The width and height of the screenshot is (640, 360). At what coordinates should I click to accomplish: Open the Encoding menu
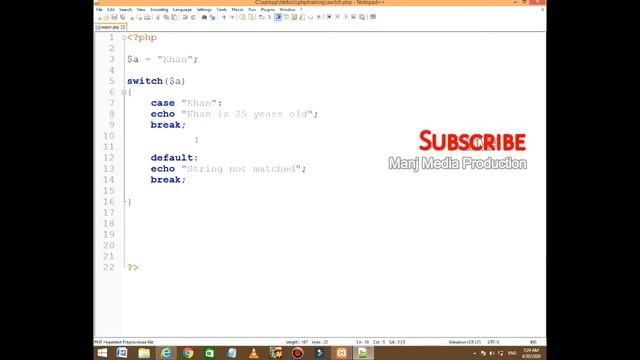point(159,9)
